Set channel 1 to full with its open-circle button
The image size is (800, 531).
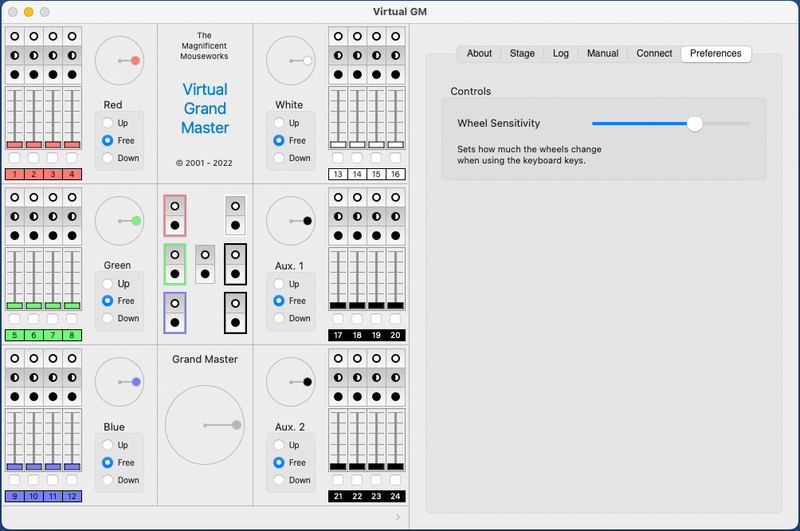pos(15,36)
